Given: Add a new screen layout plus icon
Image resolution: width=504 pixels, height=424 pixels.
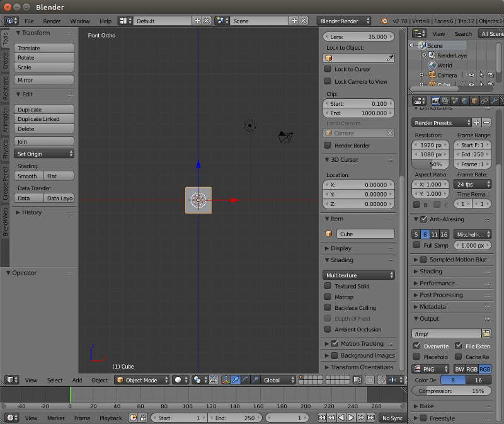Looking at the screenshot, I should [197, 21].
